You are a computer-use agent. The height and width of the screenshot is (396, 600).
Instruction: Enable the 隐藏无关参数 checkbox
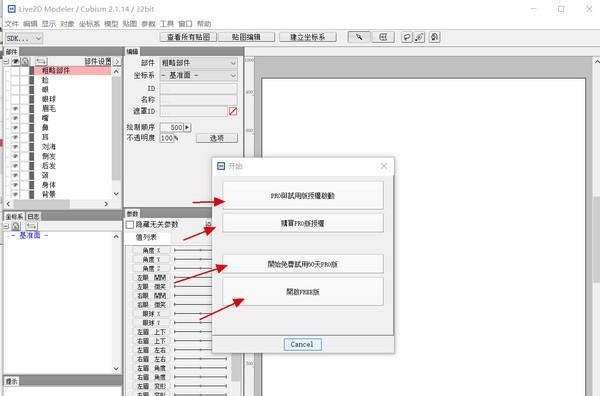coord(130,225)
